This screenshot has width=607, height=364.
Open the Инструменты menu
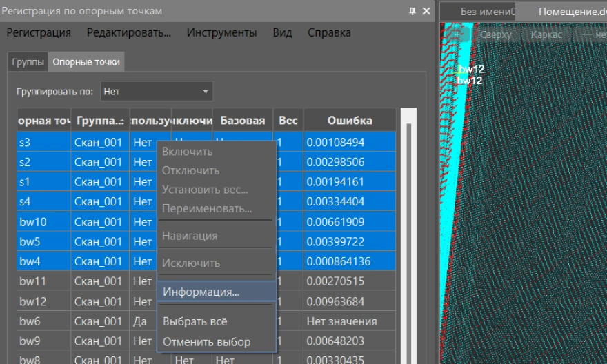221,32
